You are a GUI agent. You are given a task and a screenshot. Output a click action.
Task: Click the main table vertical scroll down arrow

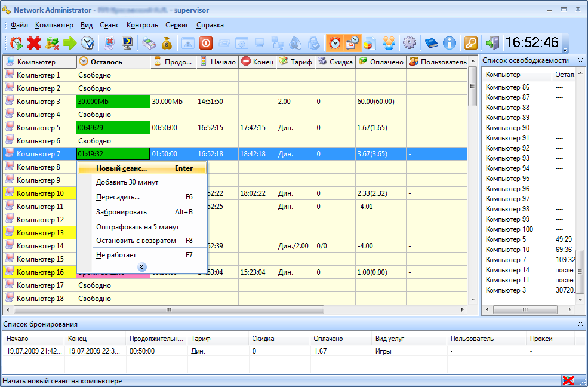point(473,300)
